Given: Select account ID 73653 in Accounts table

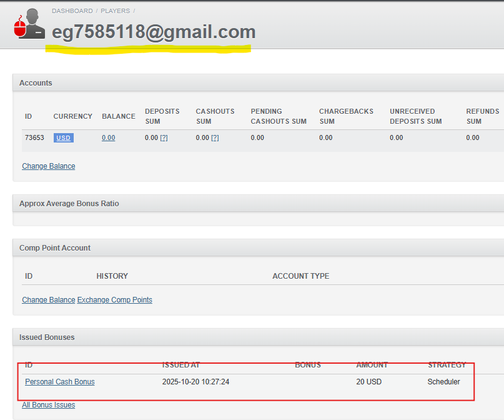Looking at the screenshot, I should 34,137.
